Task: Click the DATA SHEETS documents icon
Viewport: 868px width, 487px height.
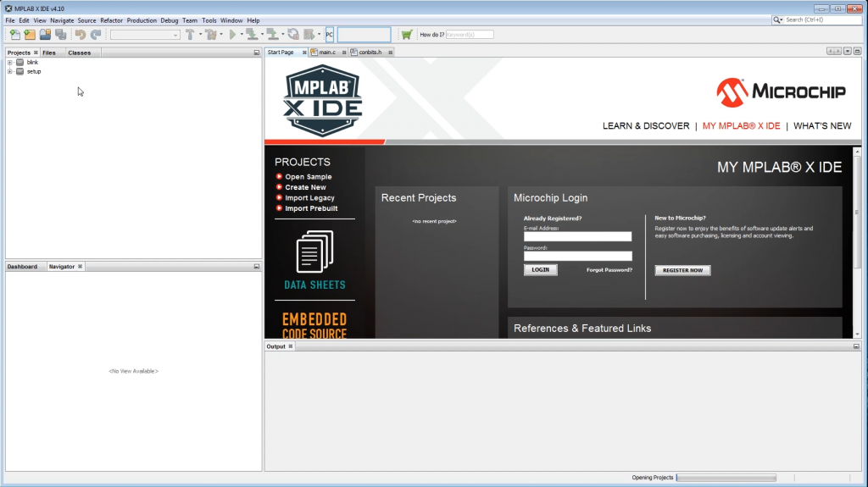Action: [x=315, y=252]
